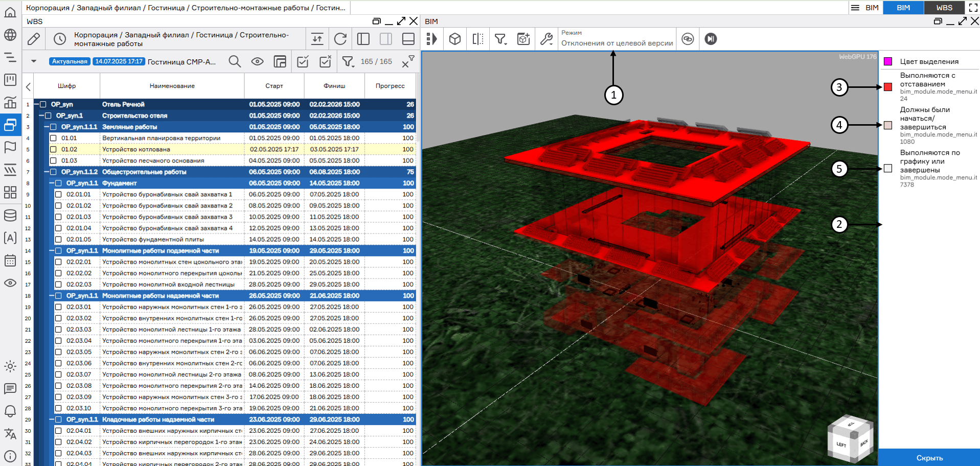The image size is (980, 466).
Task: Click the Скрыть button under the legend
Action: pyautogui.click(x=929, y=458)
